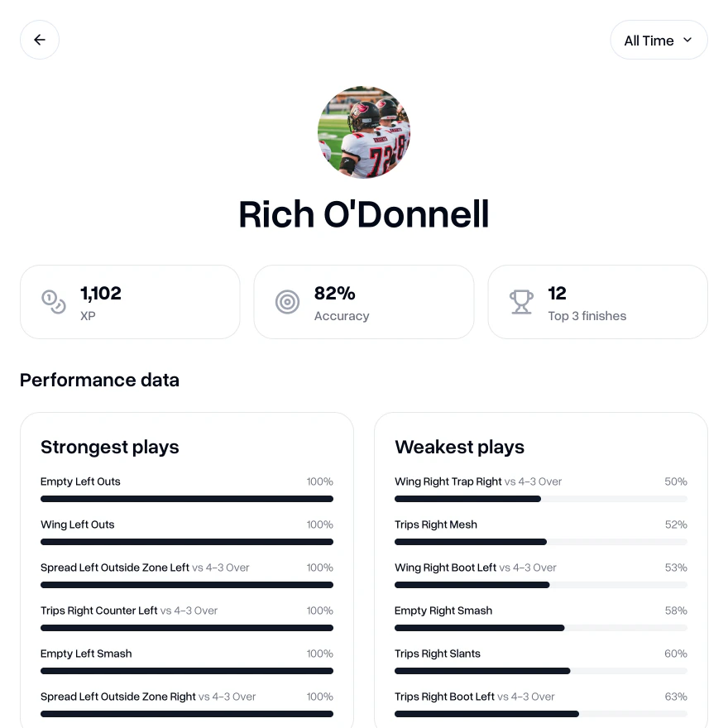The image size is (728, 728).
Task: Click the 1,102 XP stat card
Action: click(130, 302)
